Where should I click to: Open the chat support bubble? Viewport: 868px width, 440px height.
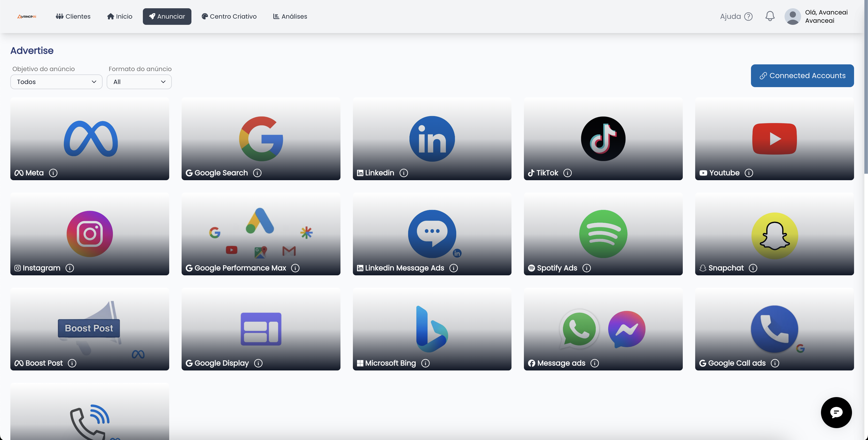coord(836,412)
